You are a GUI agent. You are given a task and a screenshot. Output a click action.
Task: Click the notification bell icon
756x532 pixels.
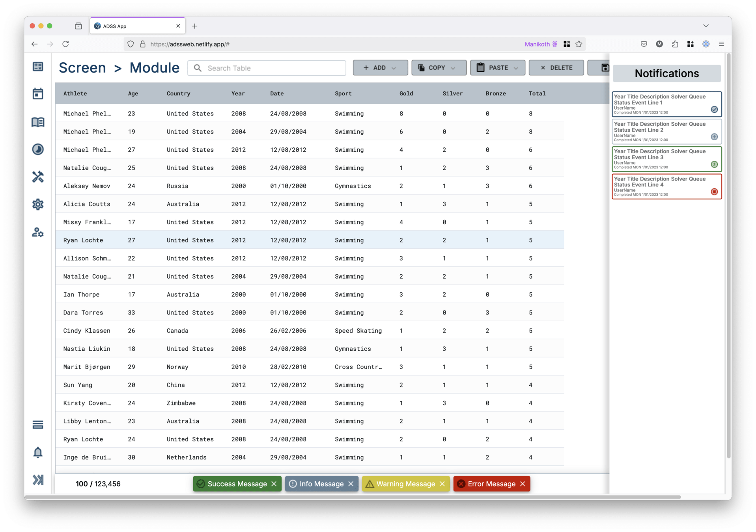38,452
